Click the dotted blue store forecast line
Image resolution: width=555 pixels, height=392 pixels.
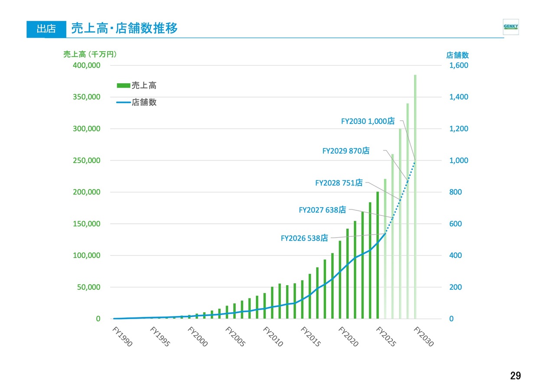point(400,199)
